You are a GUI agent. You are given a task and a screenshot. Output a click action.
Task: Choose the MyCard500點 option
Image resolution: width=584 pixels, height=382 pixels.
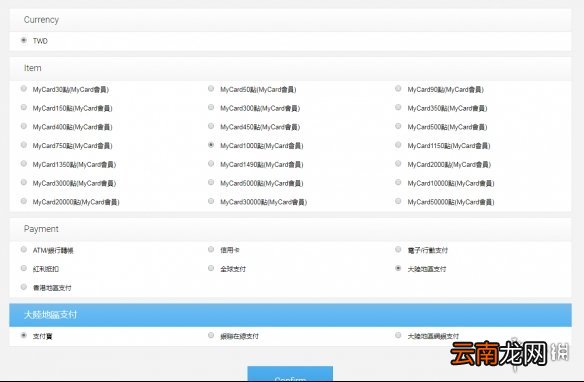pos(398,126)
